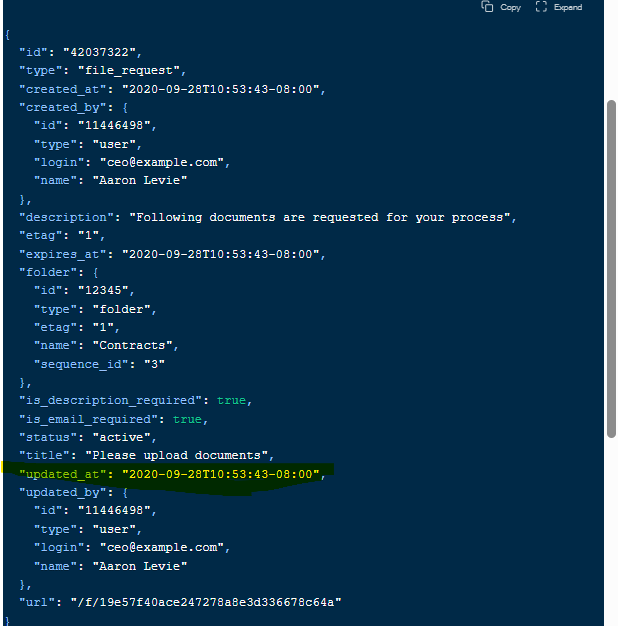
Task: Click the "sequence_id" key
Action: point(81,365)
